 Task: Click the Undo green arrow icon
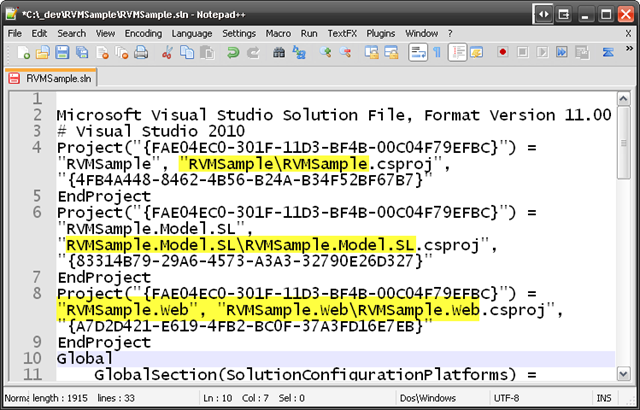pos(233,52)
